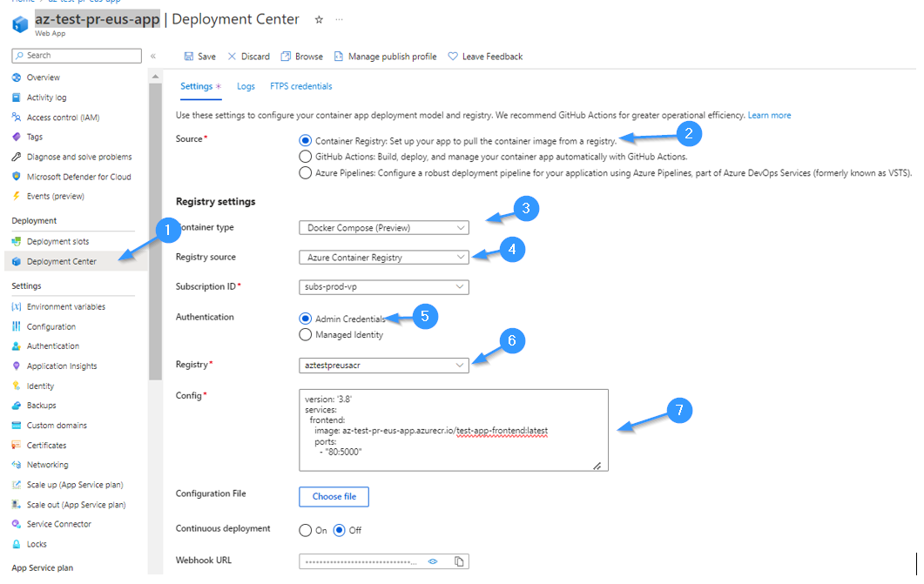
Task: Click Environment variables icon
Action: pyautogui.click(x=17, y=306)
